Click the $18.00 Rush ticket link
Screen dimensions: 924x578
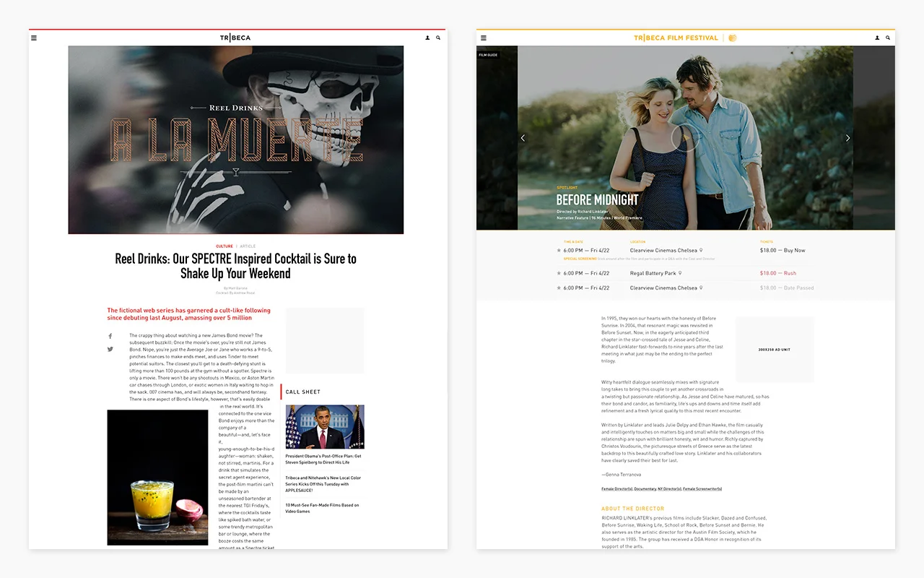click(x=778, y=274)
